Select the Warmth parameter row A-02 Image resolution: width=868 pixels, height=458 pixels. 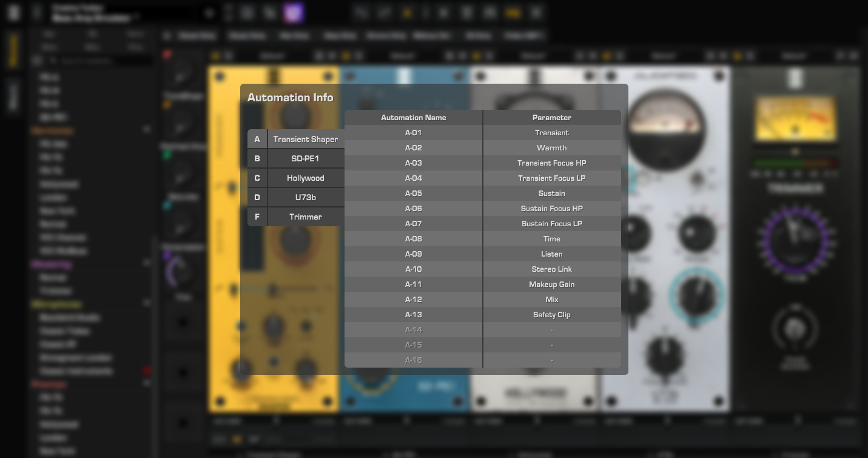tap(482, 147)
